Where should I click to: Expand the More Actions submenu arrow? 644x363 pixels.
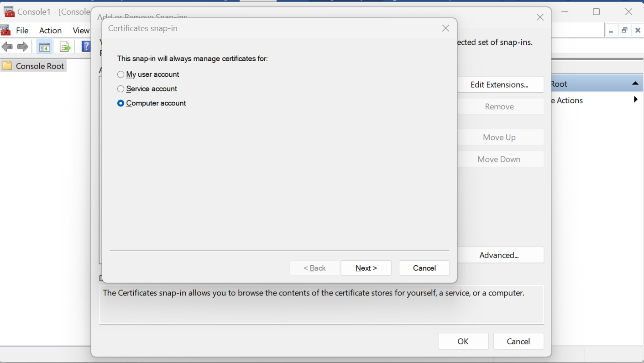635,100
